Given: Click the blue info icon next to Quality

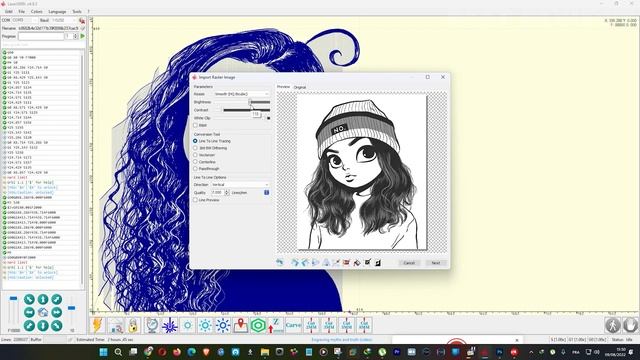Looking at the screenshot, I should (267, 192).
